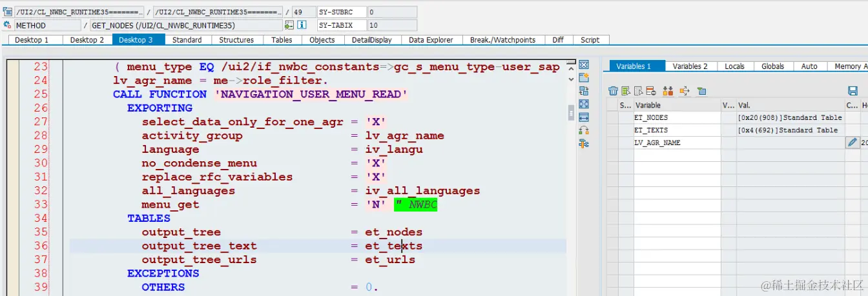Open the Objects tab
The width and height of the screenshot is (868, 296).
322,39
